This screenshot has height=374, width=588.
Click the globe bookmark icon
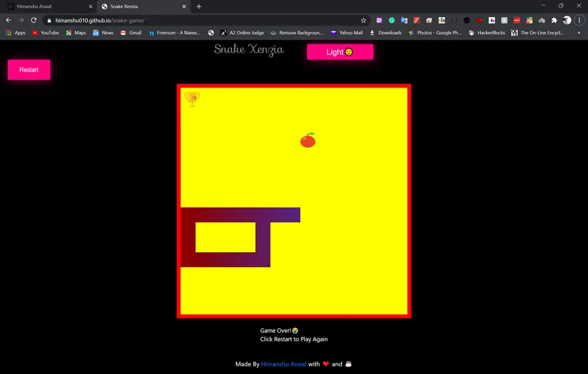[211, 33]
